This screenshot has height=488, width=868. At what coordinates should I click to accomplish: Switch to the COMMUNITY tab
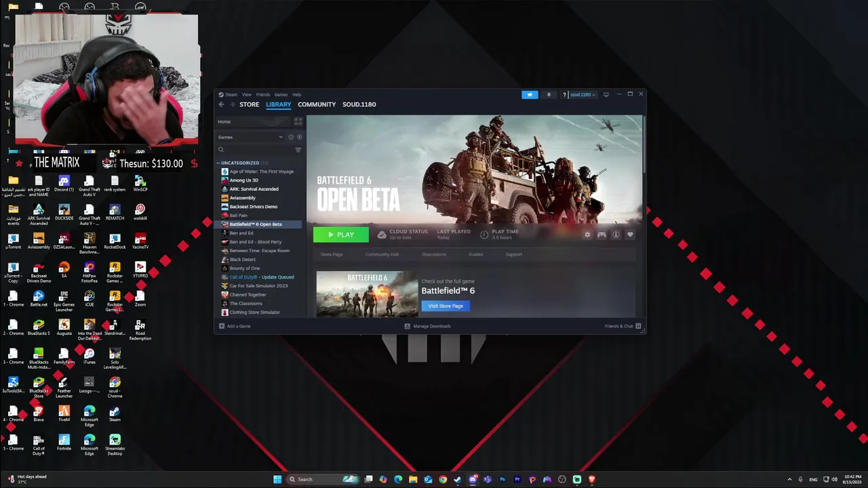tap(317, 104)
